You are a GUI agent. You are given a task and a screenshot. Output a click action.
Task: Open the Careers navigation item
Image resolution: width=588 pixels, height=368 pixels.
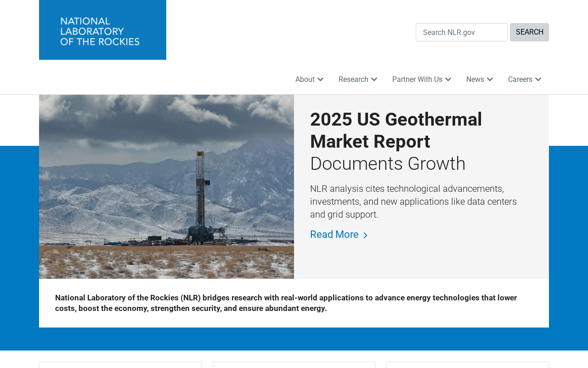[520, 80]
